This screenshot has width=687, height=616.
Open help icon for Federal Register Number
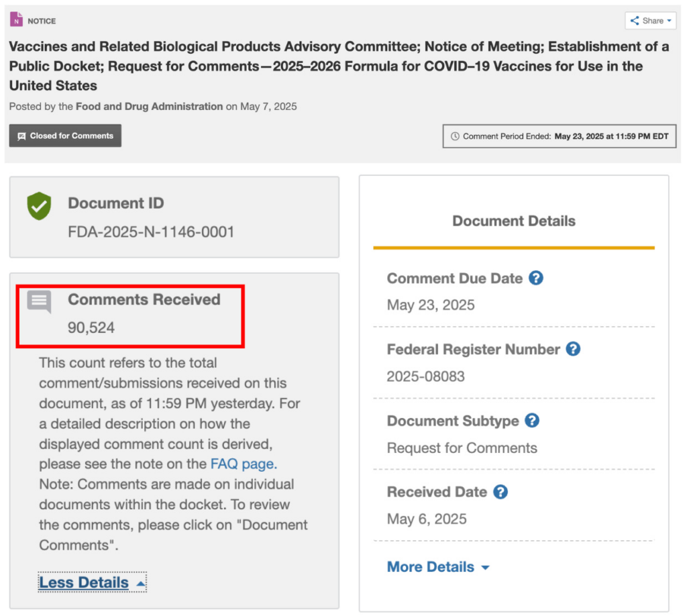click(x=572, y=349)
